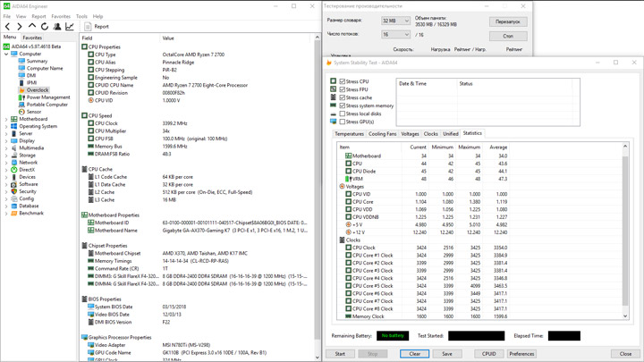Expand the Server tree node

(x=6, y=133)
